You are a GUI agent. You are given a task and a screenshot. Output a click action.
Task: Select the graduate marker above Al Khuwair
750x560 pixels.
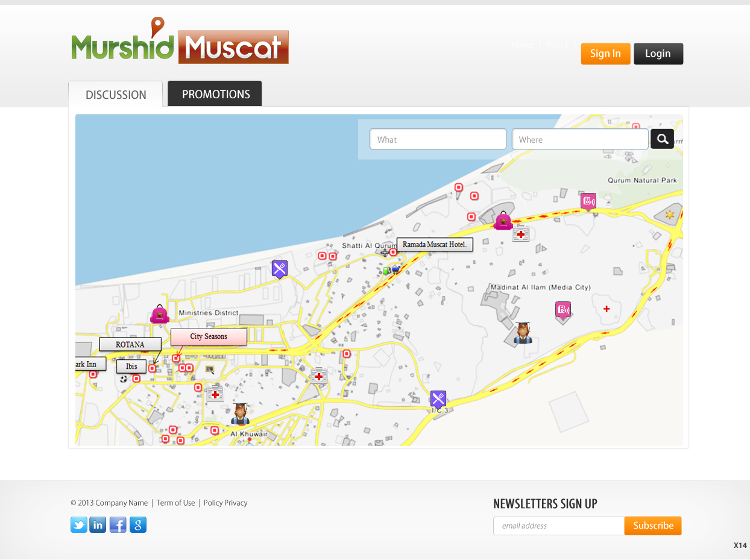click(x=240, y=414)
